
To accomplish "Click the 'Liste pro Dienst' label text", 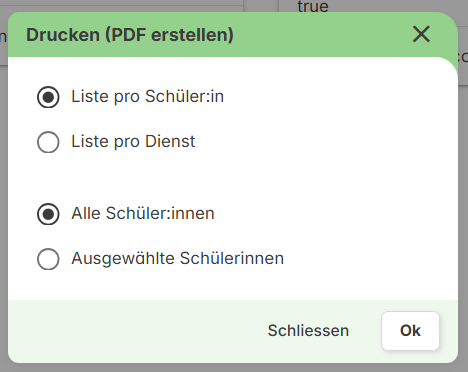I will [x=133, y=142].
